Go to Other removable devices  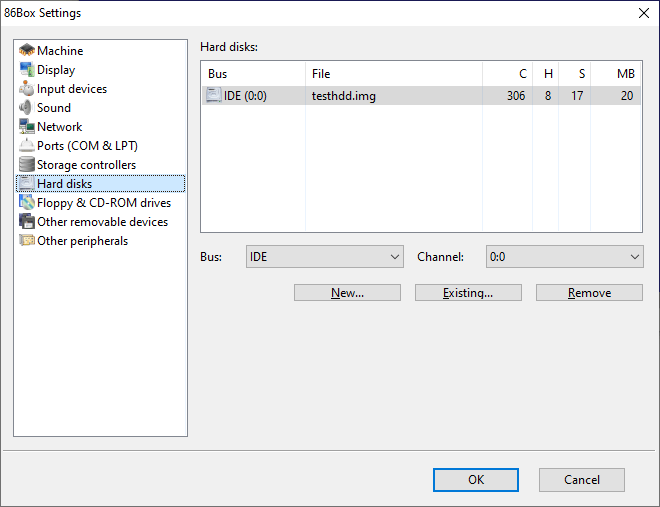(x=102, y=222)
